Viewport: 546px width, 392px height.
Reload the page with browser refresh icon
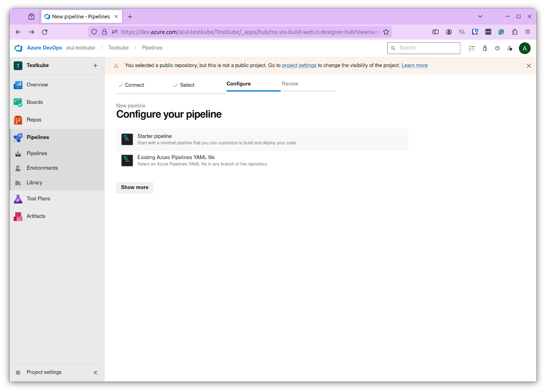click(x=45, y=32)
